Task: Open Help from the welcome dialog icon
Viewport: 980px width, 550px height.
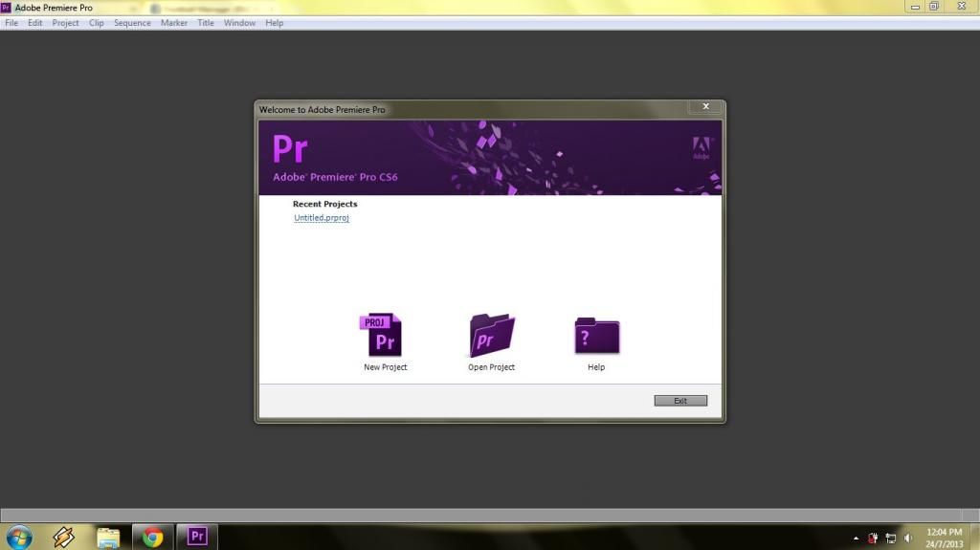Action: (596, 336)
